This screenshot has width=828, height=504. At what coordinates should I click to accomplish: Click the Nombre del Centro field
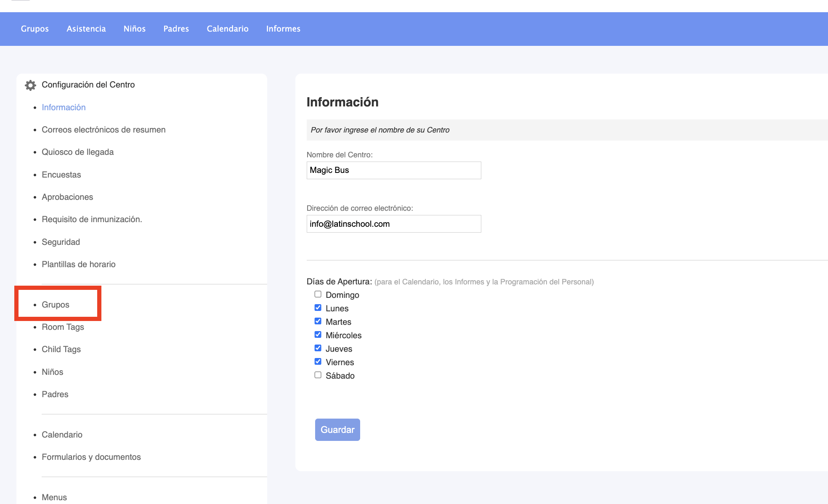394,170
